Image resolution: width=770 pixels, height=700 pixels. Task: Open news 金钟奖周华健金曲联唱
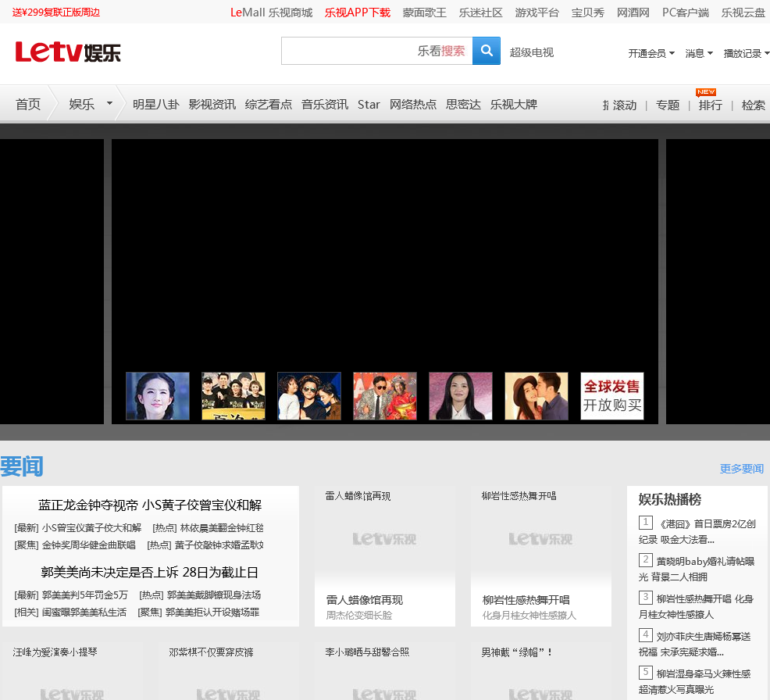[89, 545]
